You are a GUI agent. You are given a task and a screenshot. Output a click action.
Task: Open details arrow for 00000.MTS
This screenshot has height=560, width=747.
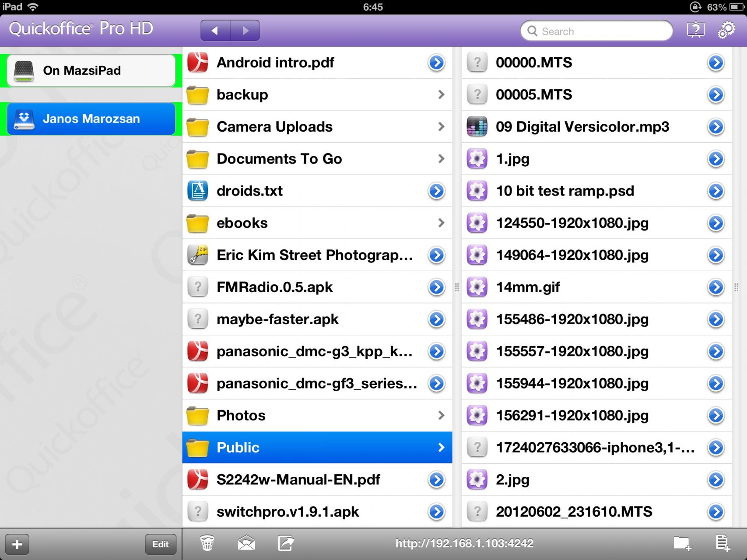[x=716, y=63]
